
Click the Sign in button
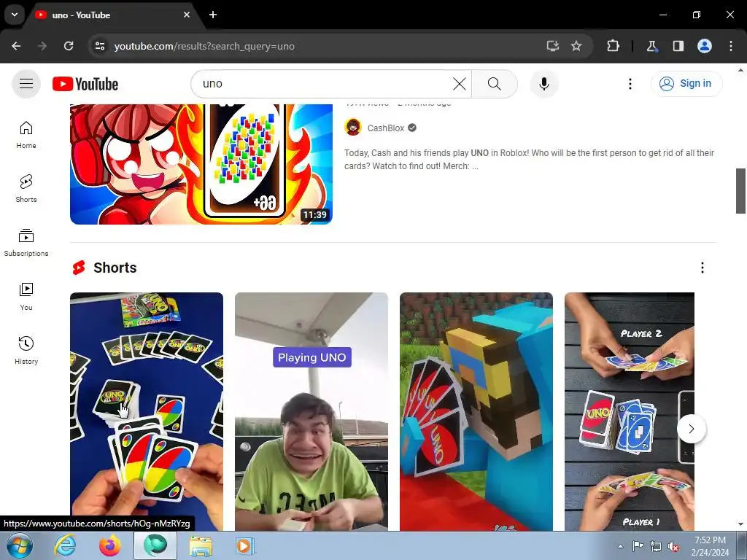pyautogui.click(x=686, y=84)
